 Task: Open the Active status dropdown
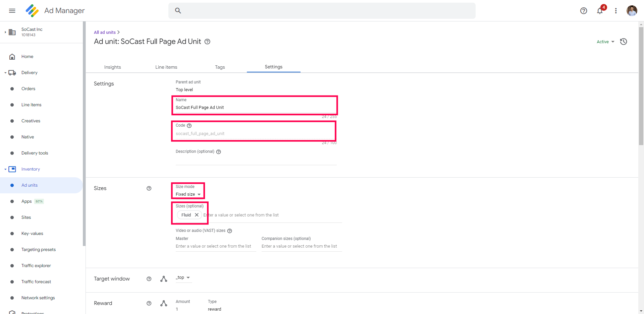605,42
